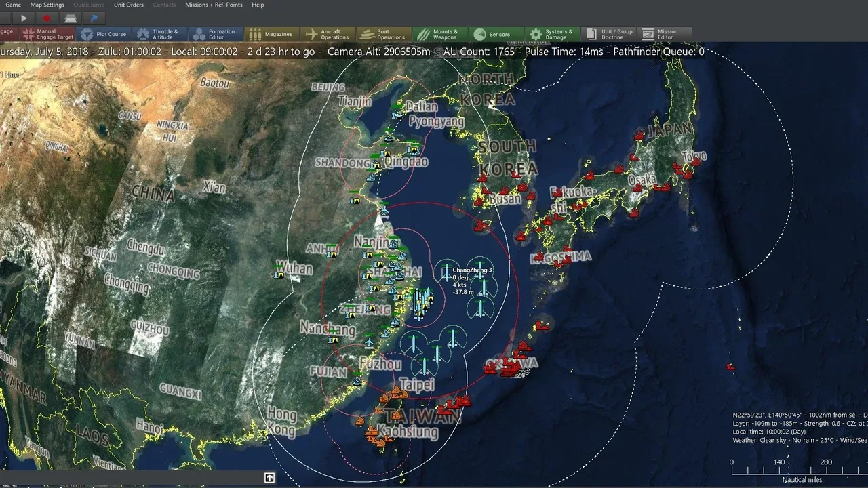Open the Magazines panel
This screenshot has width=868, height=488.
271,34
